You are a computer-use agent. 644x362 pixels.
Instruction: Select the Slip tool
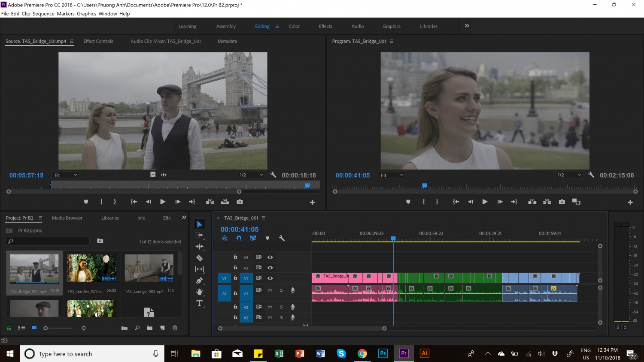[199, 269]
